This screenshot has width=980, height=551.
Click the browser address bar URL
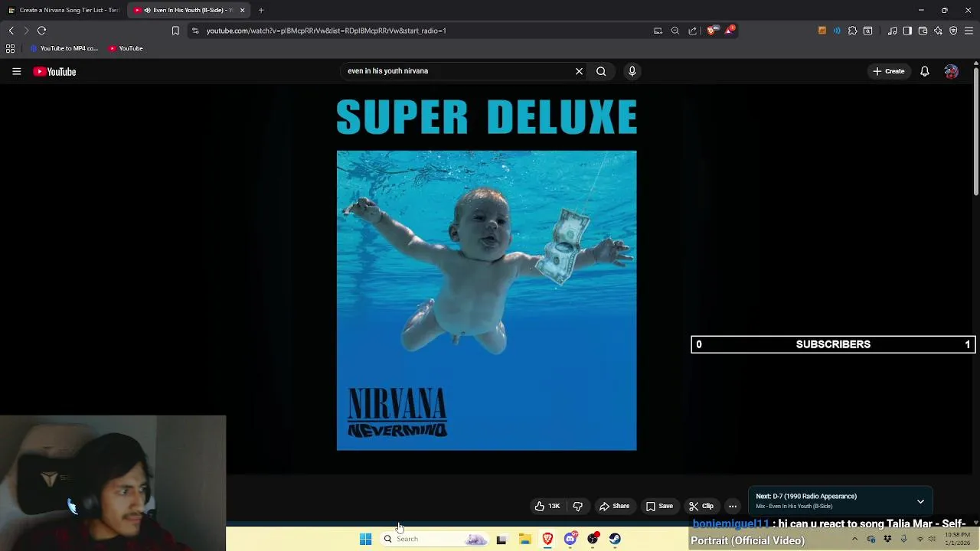[326, 31]
